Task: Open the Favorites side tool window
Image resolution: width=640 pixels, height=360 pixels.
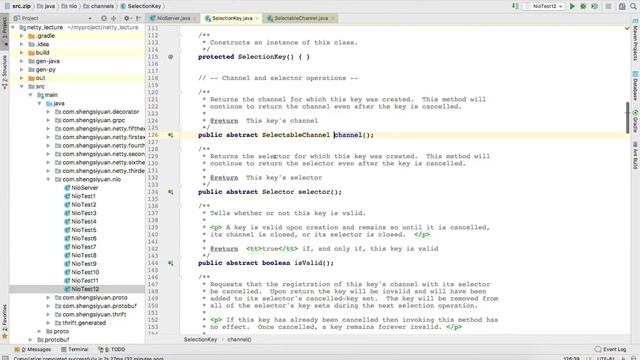Action: pyautogui.click(x=4, y=322)
